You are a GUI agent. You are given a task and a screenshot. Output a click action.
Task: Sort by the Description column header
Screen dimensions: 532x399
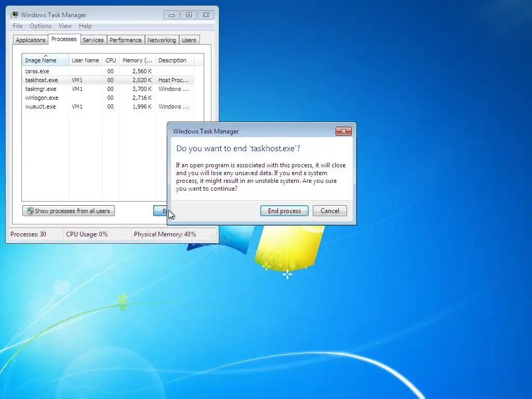(175, 60)
